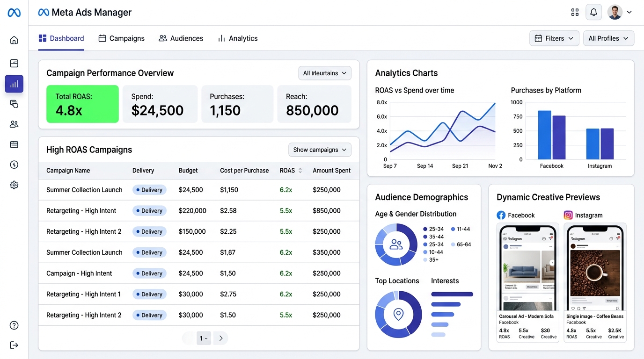Open the page number 1 selector

click(x=204, y=338)
